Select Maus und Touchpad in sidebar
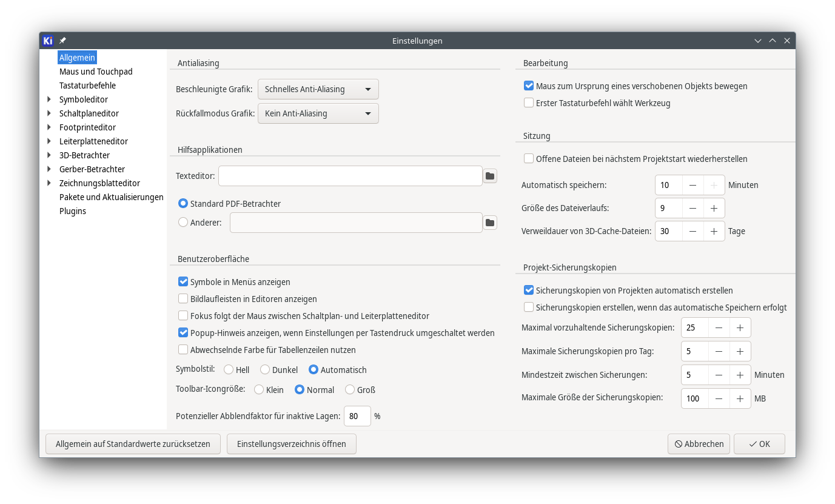 [x=96, y=72]
